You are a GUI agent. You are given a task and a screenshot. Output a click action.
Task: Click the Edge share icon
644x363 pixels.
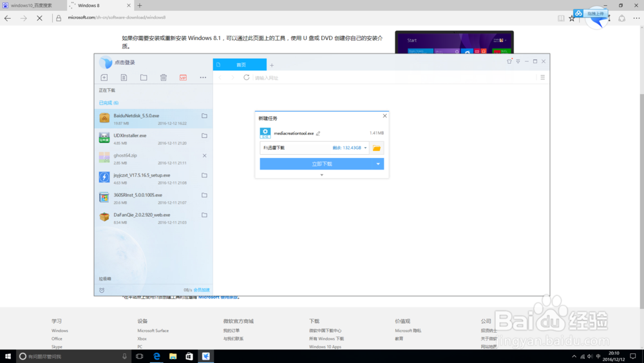tap(622, 18)
